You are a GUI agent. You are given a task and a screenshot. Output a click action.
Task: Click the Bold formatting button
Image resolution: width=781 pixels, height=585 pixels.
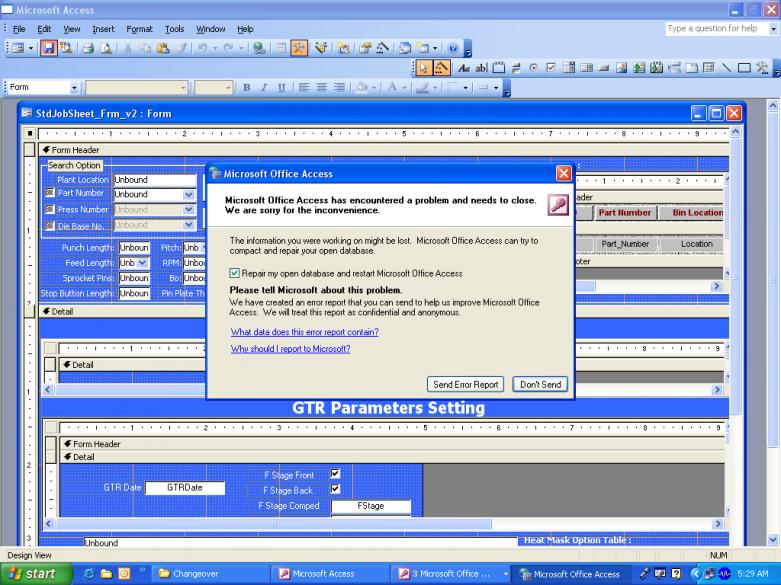(246, 88)
